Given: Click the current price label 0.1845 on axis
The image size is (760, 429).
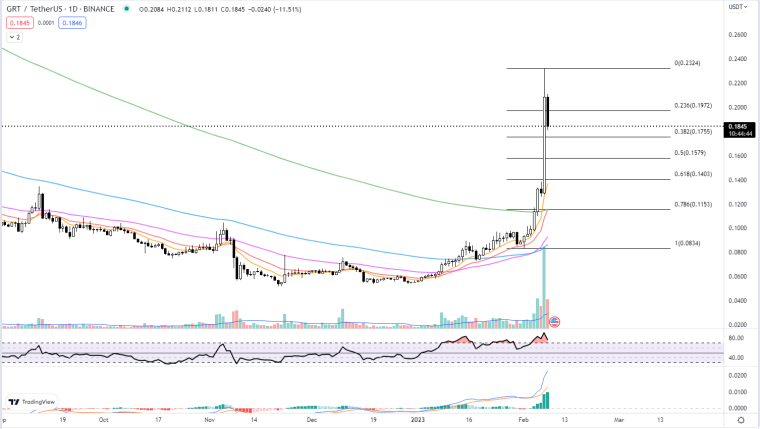Looking at the screenshot, I should point(739,130).
